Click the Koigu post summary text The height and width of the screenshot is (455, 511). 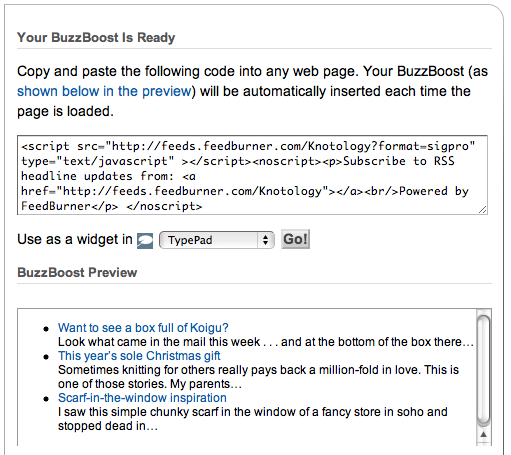click(266, 342)
